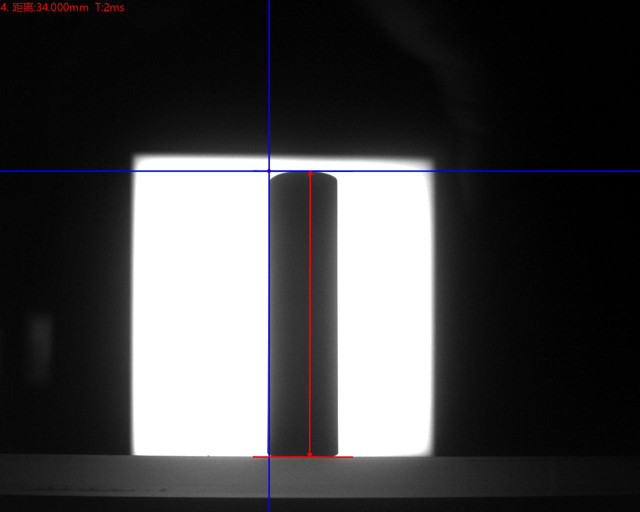Click the blue vertical line above the backlight
The width and height of the screenshot is (640, 512).
tap(269, 80)
